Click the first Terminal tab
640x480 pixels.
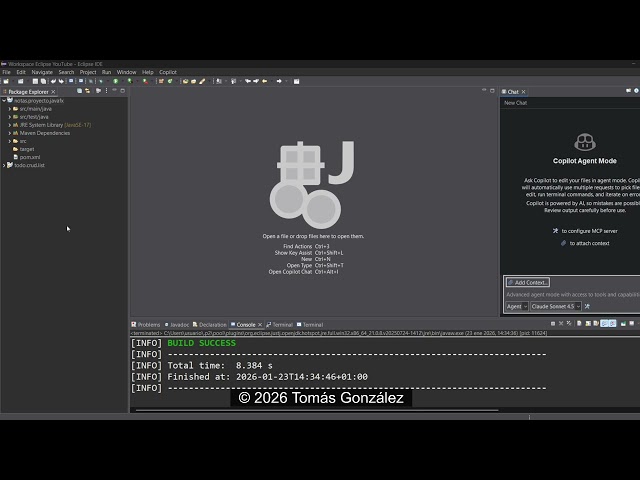[280, 325]
